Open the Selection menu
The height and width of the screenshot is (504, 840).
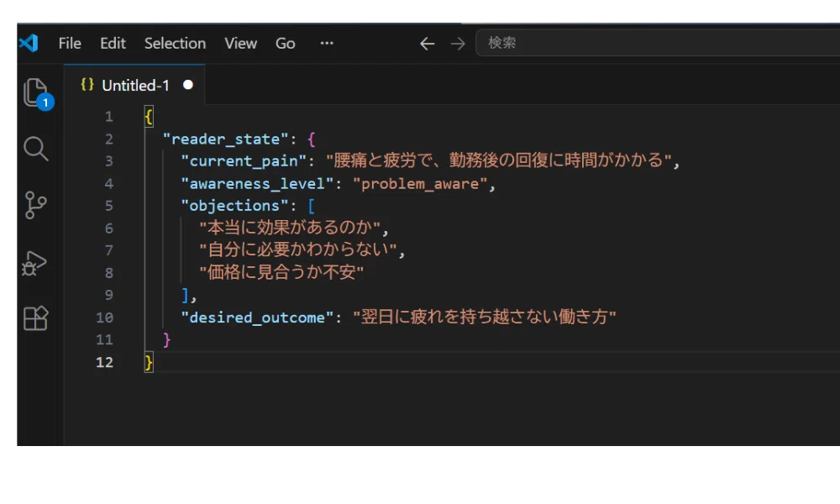pos(176,44)
